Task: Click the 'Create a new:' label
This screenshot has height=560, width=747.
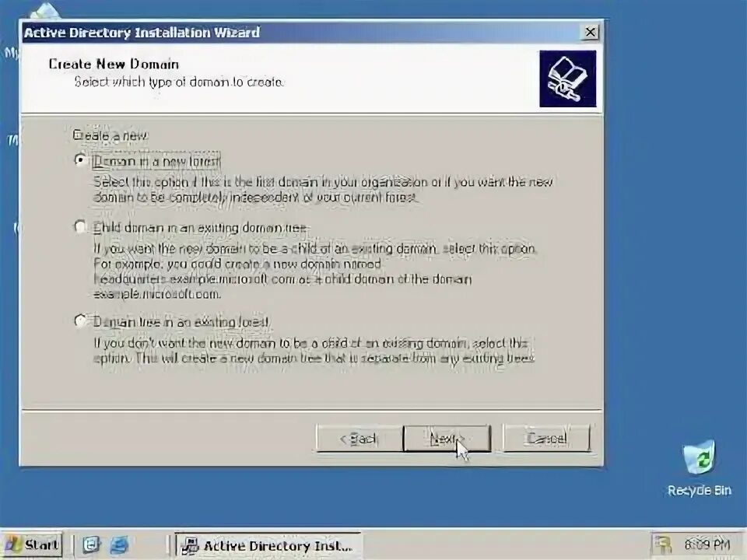Action: click(x=110, y=135)
